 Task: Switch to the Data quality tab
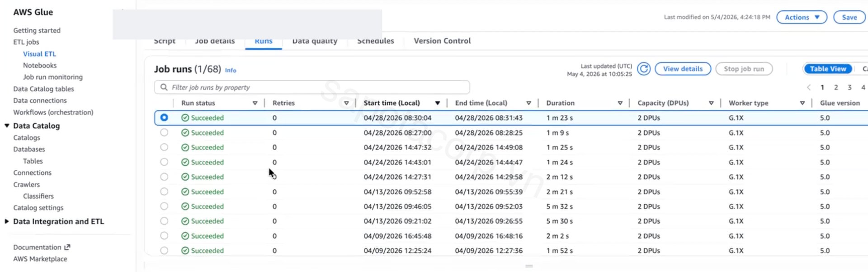point(315,41)
